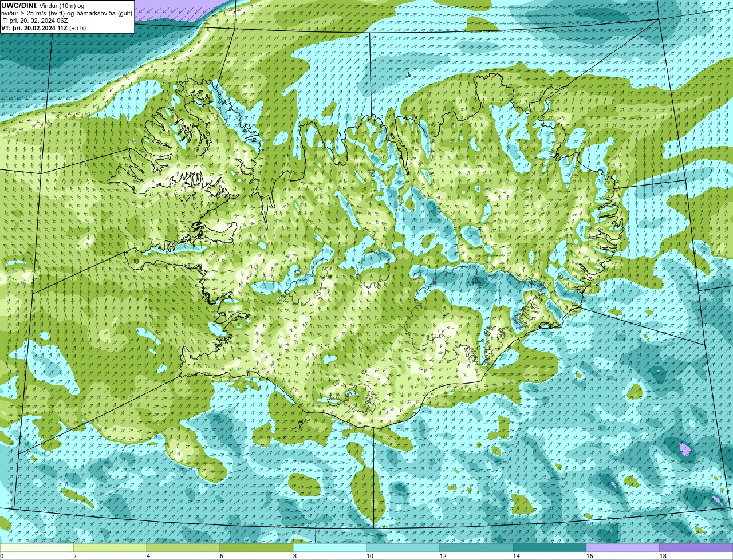This screenshot has width=733, height=560.
Task: Click the line "hviður > 25 m/s (hvítt) og hámarkshviða (gult)"
Action: coord(66,13)
